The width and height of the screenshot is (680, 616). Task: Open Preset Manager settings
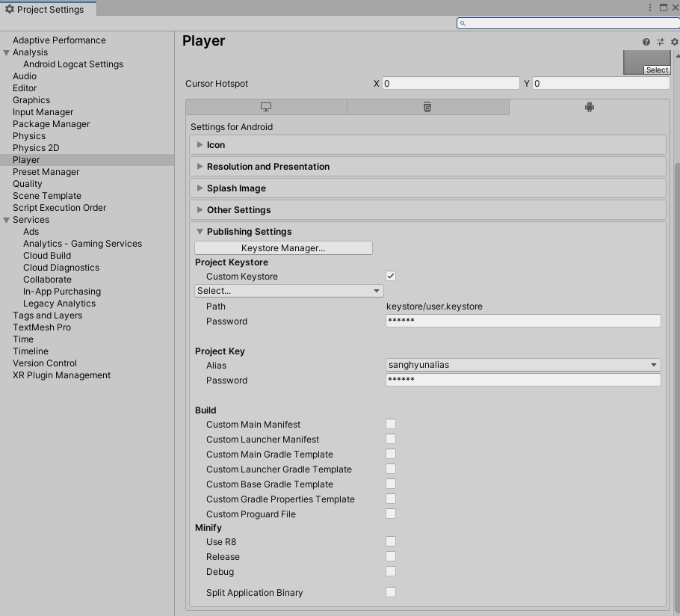[x=46, y=172]
